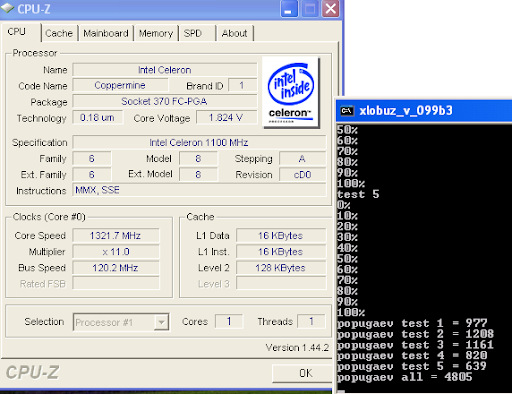512x394 pixels.
Task: Click the empty Level 3 cache field
Action: click(x=281, y=284)
